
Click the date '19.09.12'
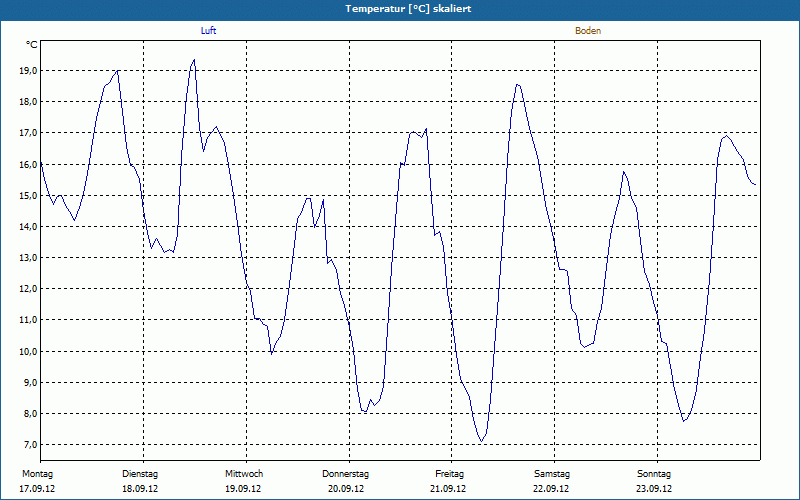243,489
